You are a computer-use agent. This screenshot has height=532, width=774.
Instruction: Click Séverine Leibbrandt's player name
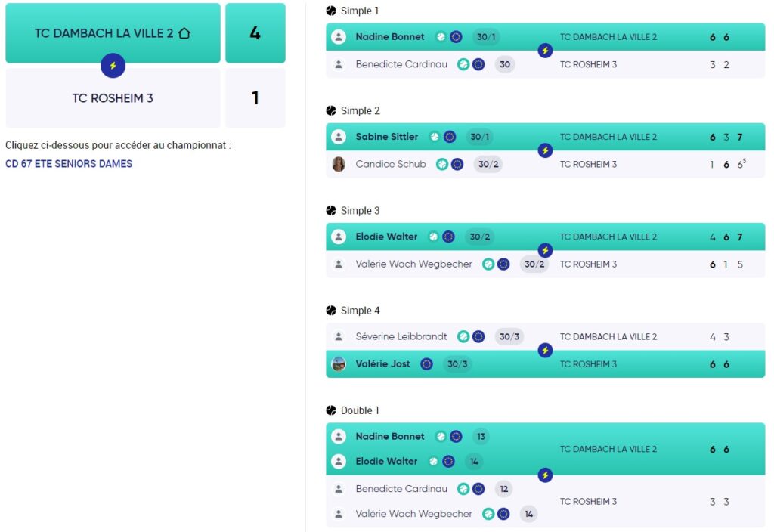click(x=401, y=336)
